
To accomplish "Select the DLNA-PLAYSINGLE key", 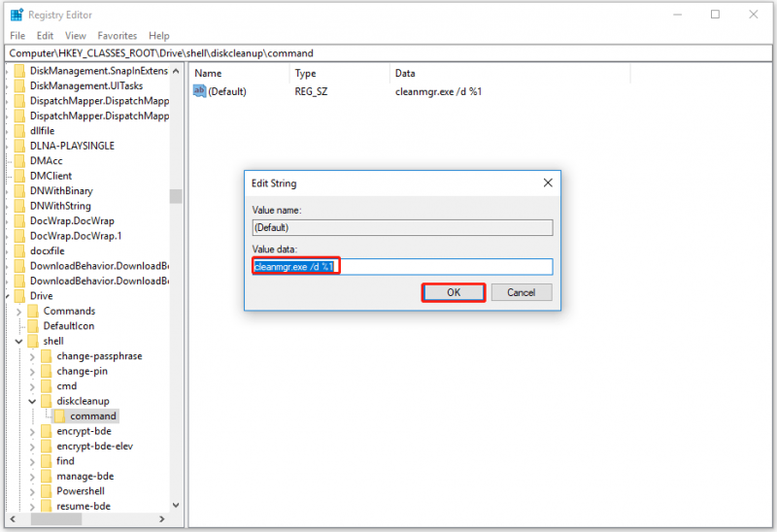I will pyautogui.click(x=72, y=146).
